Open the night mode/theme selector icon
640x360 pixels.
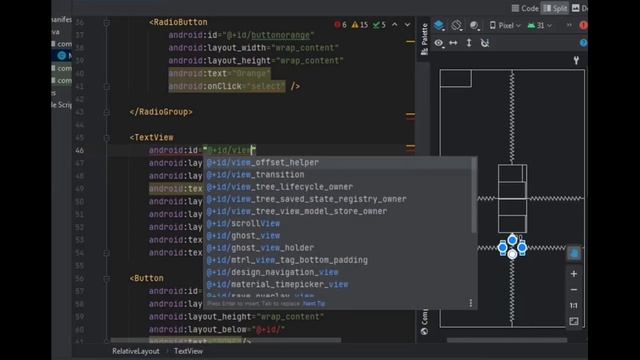pyautogui.click(x=474, y=25)
